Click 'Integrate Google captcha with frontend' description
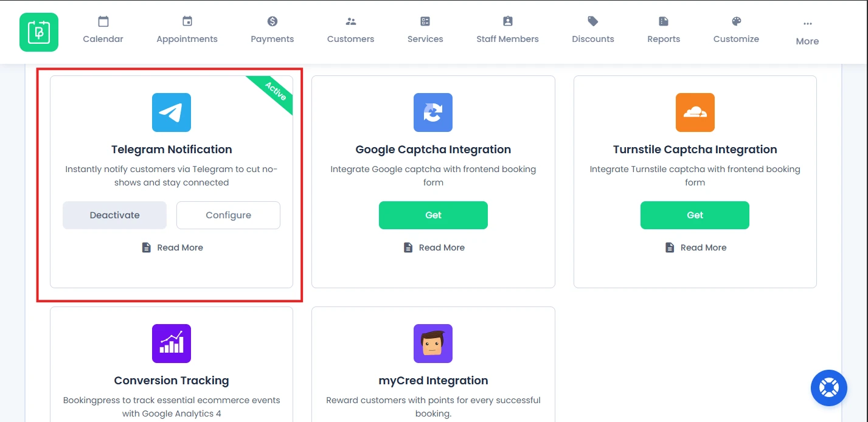 (x=433, y=176)
